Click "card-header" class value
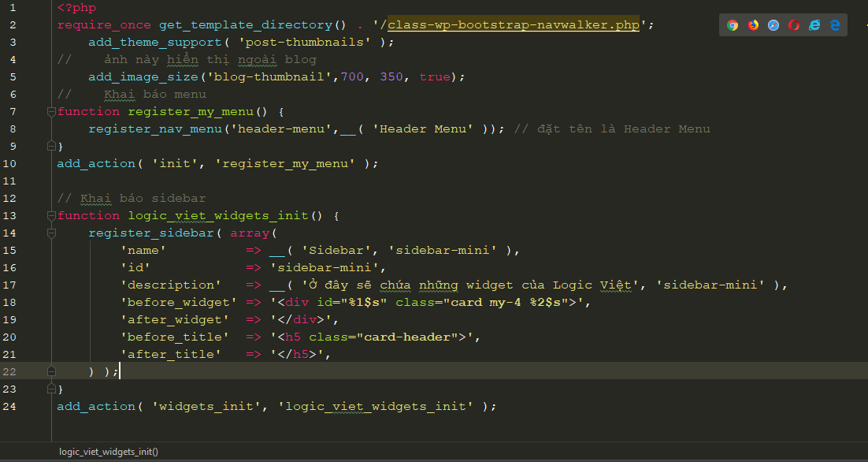The width and height of the screenshot is (868, 462). 407,337
